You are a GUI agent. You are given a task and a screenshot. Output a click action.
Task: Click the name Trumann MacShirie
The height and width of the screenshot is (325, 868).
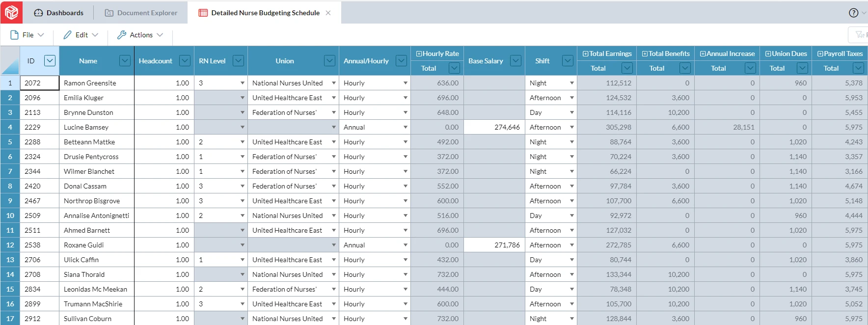coord(93,304)
